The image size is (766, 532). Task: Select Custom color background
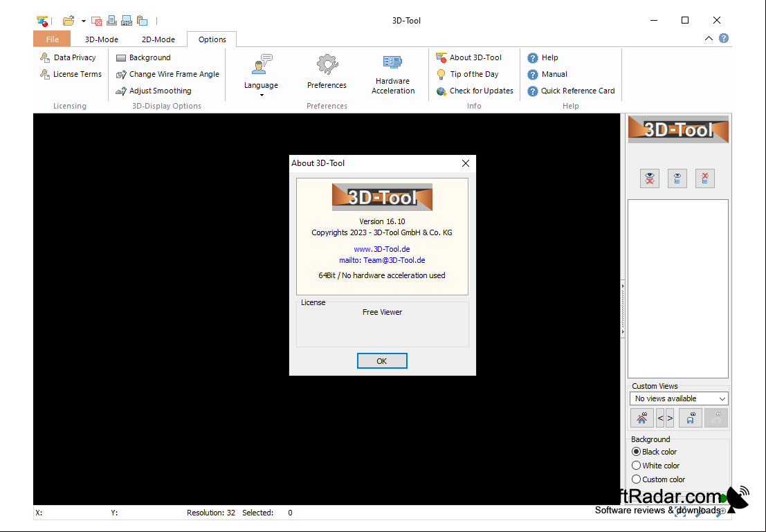[x=659, y=479]
